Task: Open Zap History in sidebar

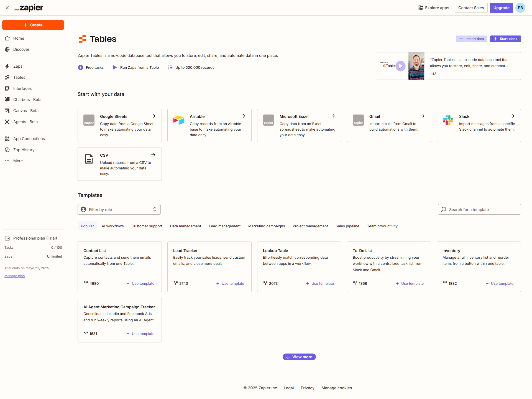Action: click(x=33, y=150)
